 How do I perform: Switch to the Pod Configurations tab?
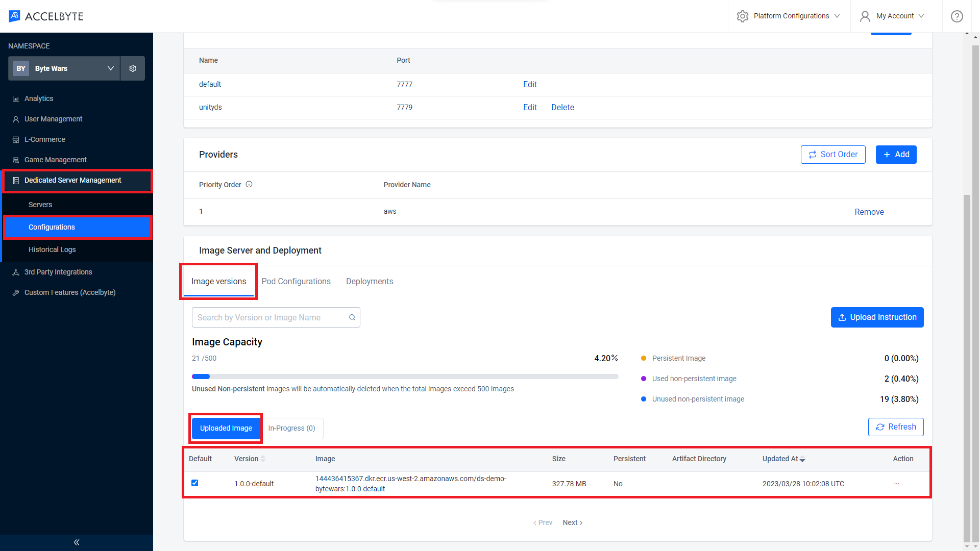pos(296,281)
